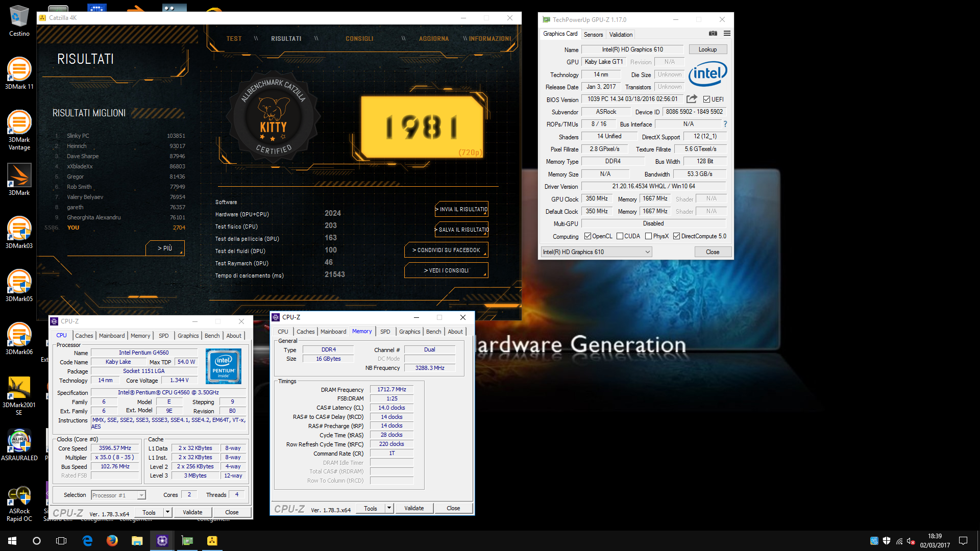Launch the ASRAURALED desktop icon
This screenshot has width=980, height=551.
19,445
